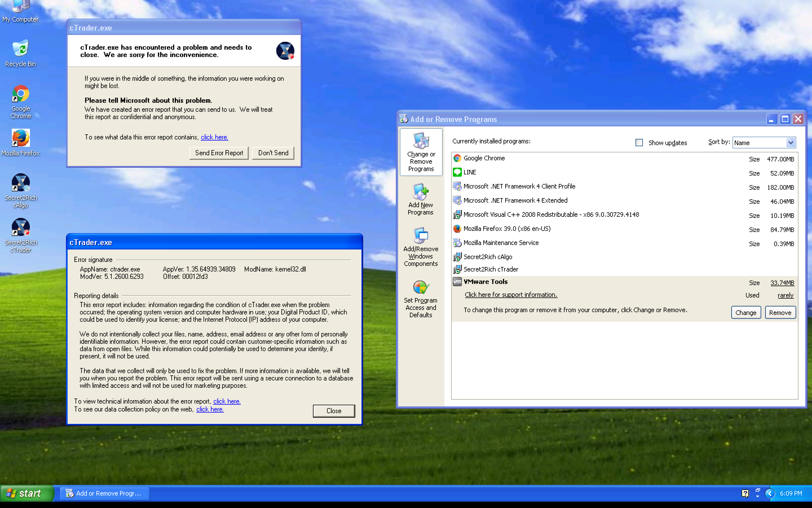The height and width of the screenshot is (508, 812).
Task: Click Mozilla Firefox 39.0 list icon
Action: tap(457, 229)
